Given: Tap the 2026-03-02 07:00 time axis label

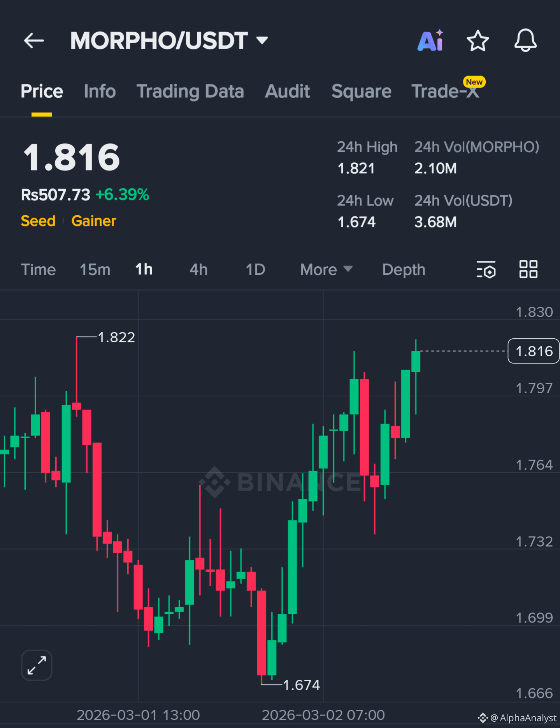Looking at the screenshot, I should point(323,715).
